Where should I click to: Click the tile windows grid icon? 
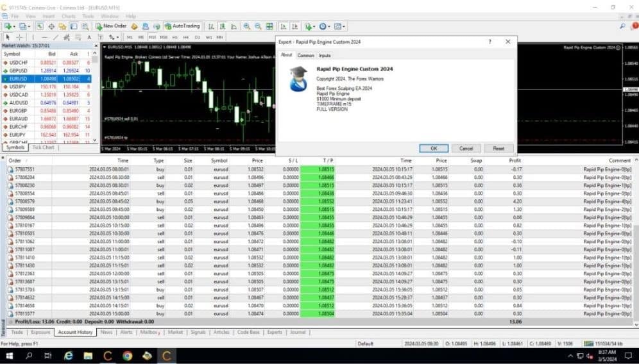pos(269,26)
